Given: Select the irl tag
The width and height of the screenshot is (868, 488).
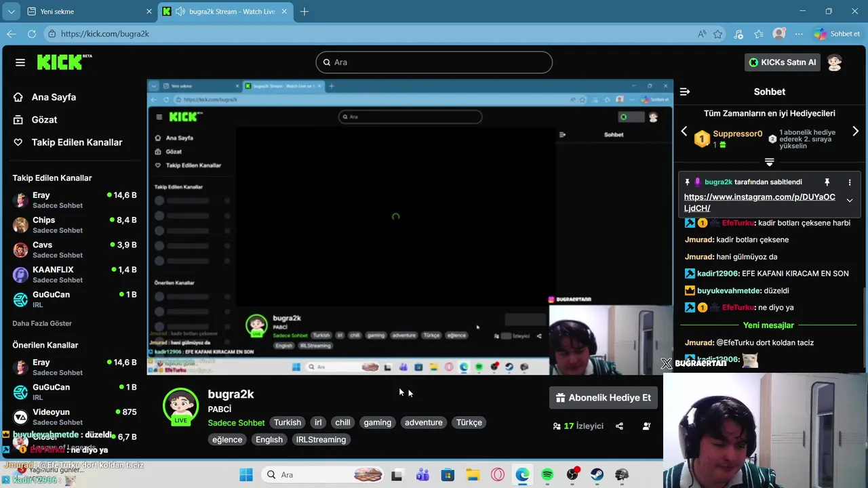Looking at the screenshot, I should coord(318,423).
